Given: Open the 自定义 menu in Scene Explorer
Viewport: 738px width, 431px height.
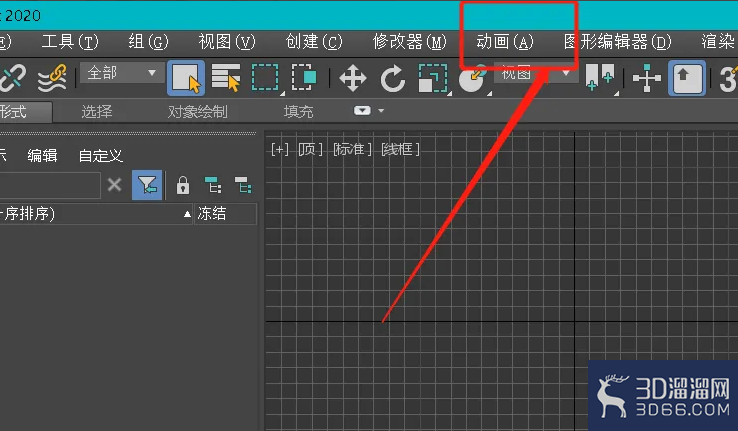Looking at the screenshot, I should [101, 155].
